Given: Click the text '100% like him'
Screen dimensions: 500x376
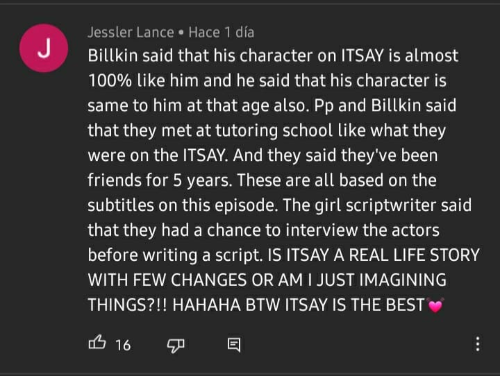Looking at the screenshot, I should pyautogui.click(x=144, y=80).
